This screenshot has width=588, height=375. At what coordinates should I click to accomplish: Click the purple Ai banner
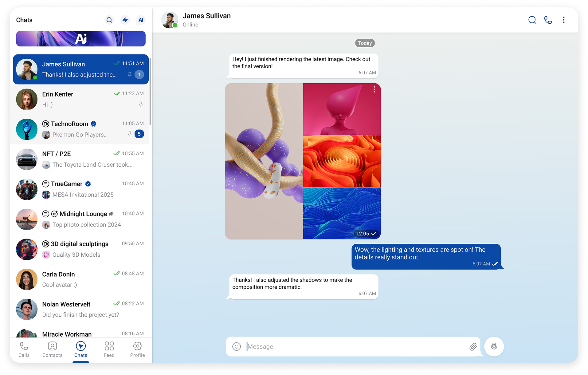[x=81, y=39]
